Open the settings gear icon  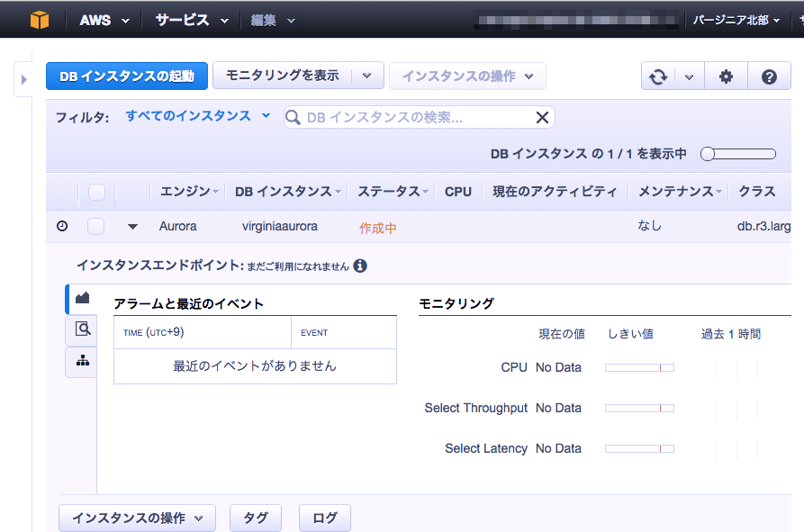(x=726, y=76)
